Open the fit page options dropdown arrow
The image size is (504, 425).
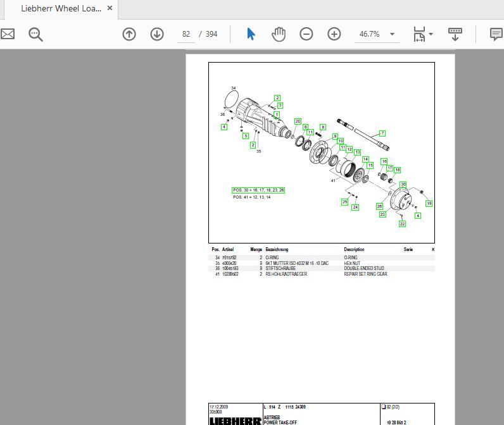click(x=431, y=34)
